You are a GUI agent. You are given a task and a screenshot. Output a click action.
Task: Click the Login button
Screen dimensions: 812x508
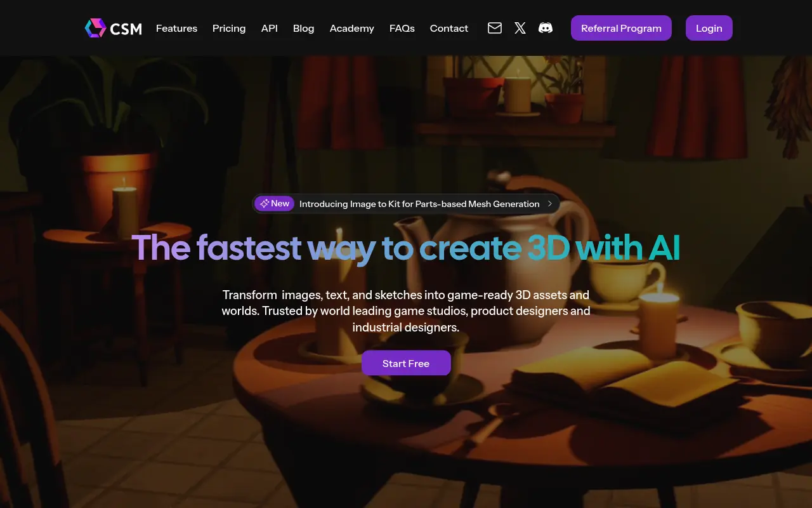[709, 28]
